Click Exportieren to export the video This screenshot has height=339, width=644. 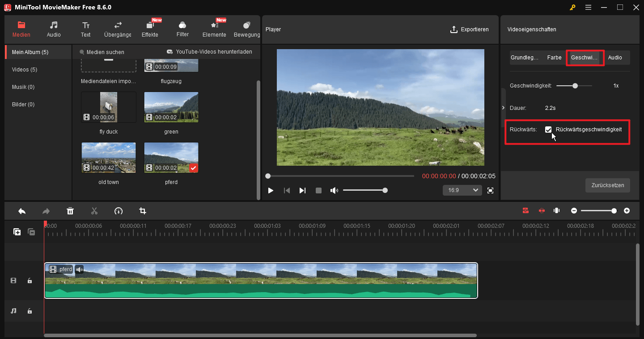click(x=470, y=29)
